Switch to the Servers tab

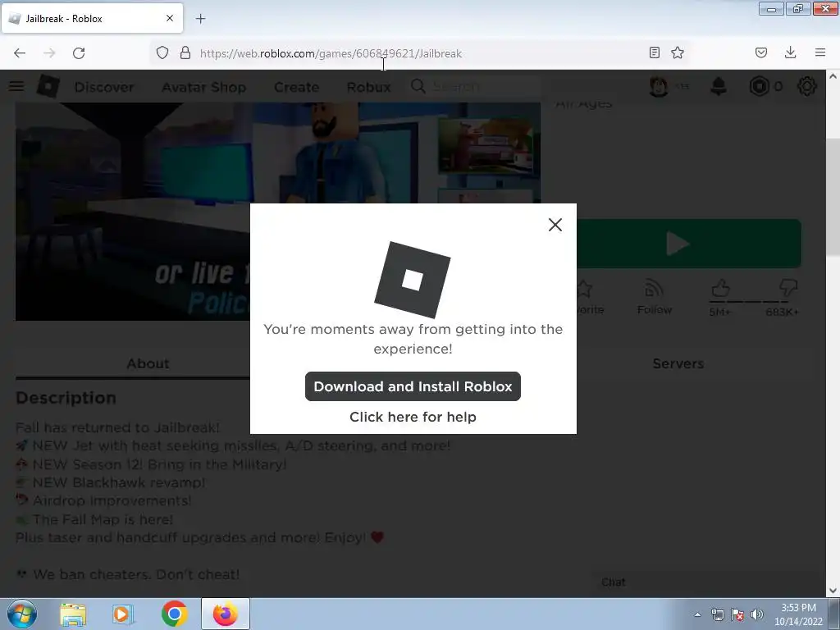tap(678, 363)
